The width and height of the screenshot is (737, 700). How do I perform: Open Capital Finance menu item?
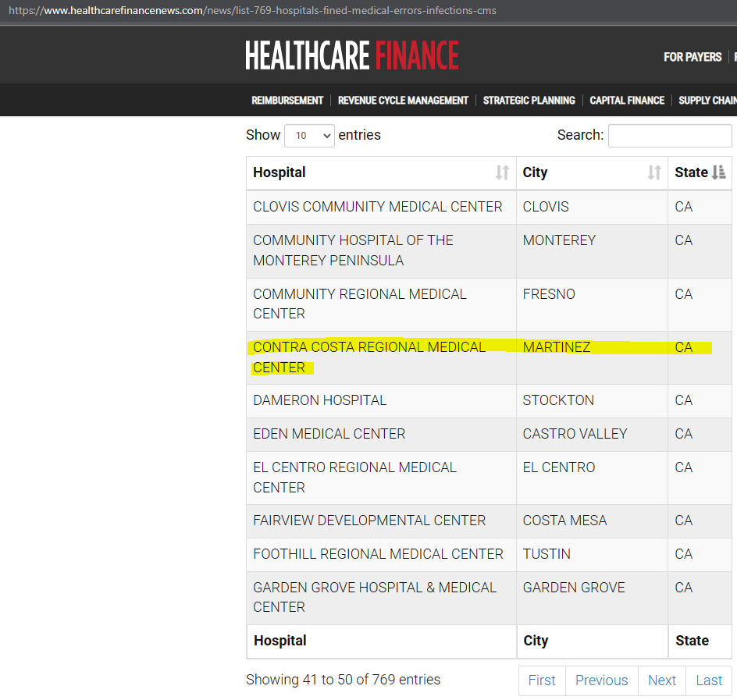coord(627,101)
